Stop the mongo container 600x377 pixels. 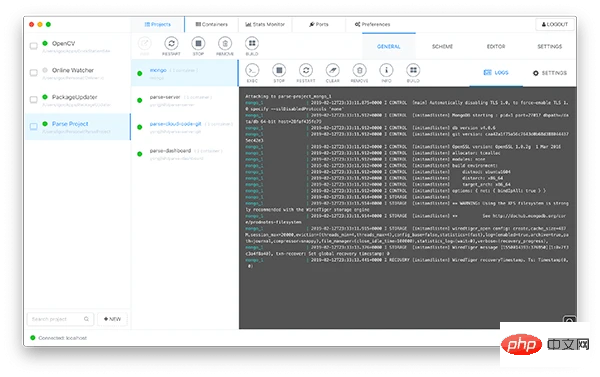pyautogui.click(x=279, y=70)
